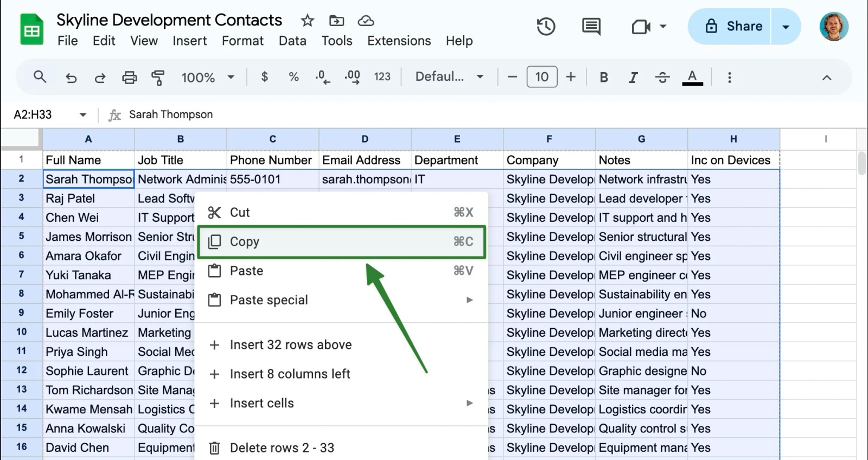Open the Tools menu
The height and width of the screenshot is (460, 868).
pyautogui.click(x=337, y=41)
